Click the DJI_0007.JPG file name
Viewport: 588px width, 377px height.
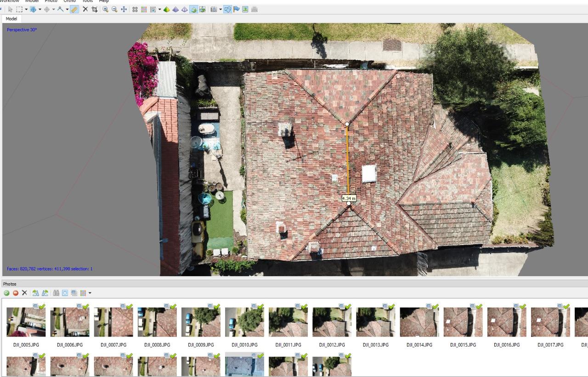(113, 345)
